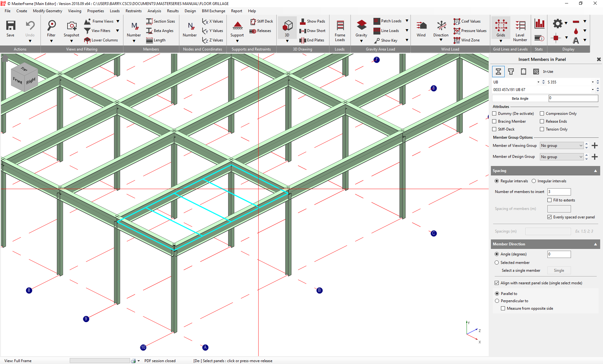This screenshot has height=364, width=603.
Task: Click the Save icon in Actions
Action: click(x=10, y=26)
